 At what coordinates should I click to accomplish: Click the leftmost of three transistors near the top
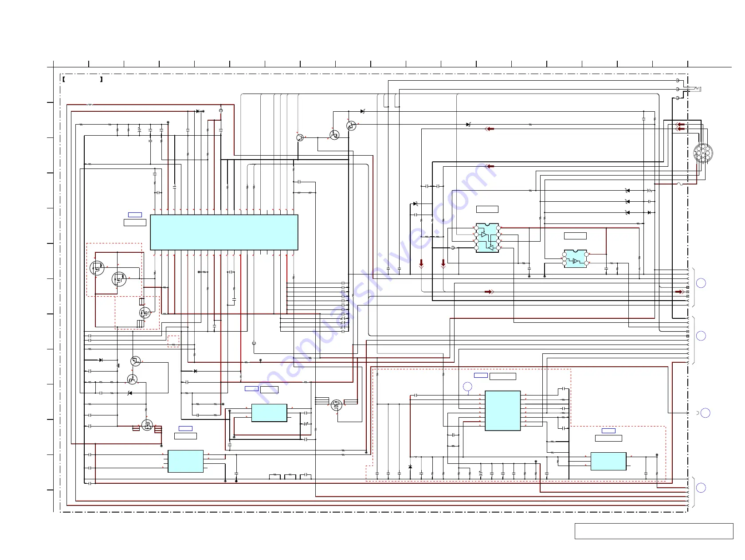click(300, 138)
